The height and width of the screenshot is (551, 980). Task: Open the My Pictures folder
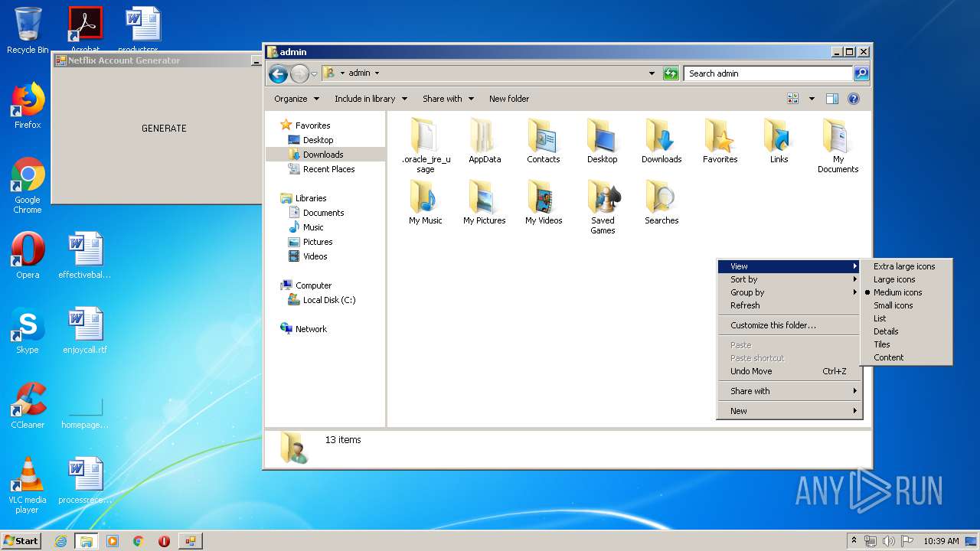[x=485, y=202]
